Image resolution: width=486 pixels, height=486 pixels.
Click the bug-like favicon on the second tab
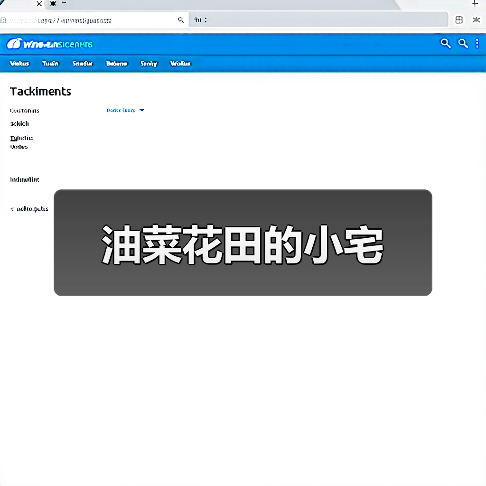click(53, 4)
